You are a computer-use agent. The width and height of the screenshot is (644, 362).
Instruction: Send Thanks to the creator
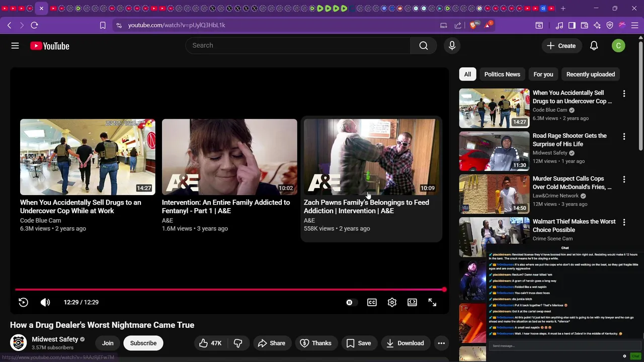315,343
